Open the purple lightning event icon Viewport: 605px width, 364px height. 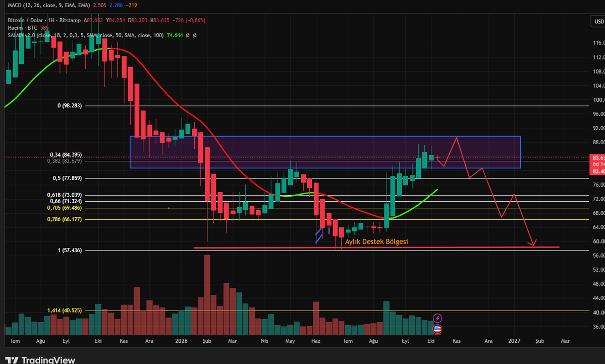point(437,318)
